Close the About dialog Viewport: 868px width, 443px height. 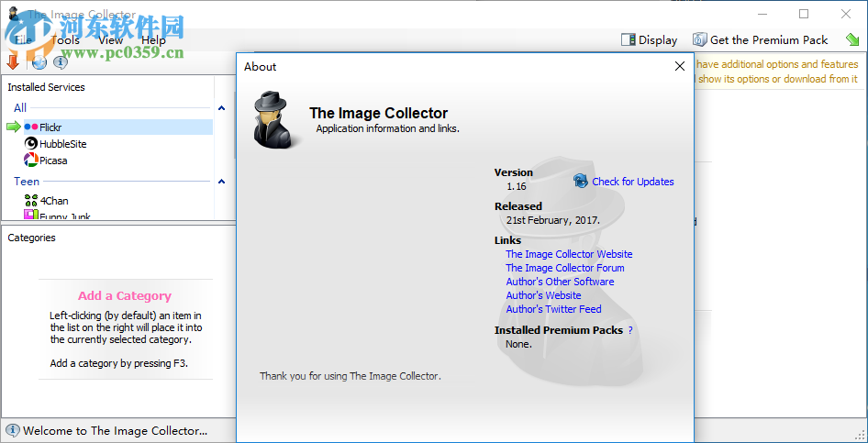click(x=680, y=66)
